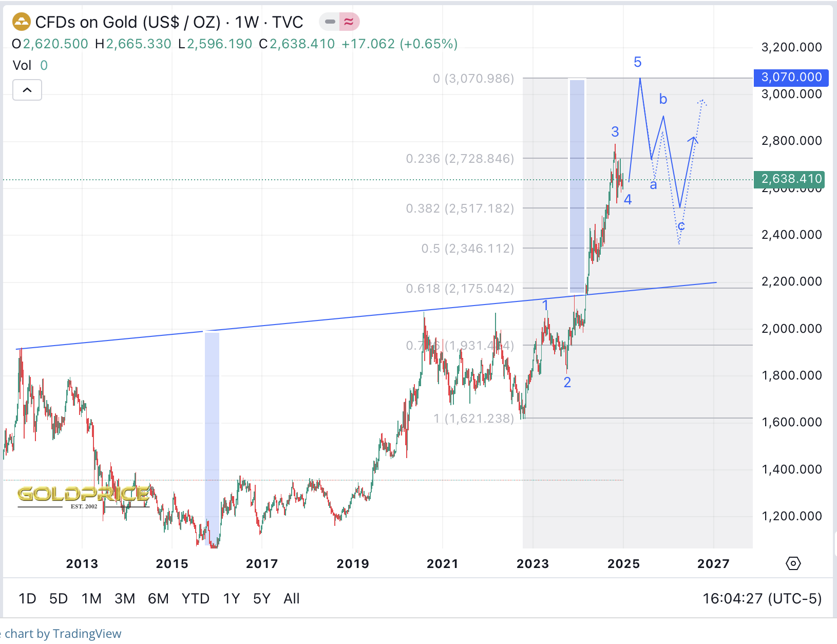Click the 3,000.000 price axis label
This screenshot has height=644, width=837.
(x=791, y=94)
